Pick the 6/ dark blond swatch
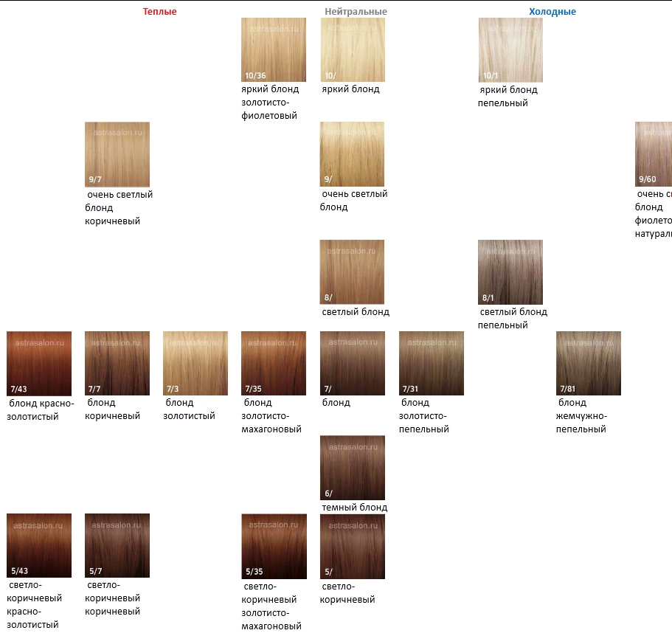 (x=353, y=468)
